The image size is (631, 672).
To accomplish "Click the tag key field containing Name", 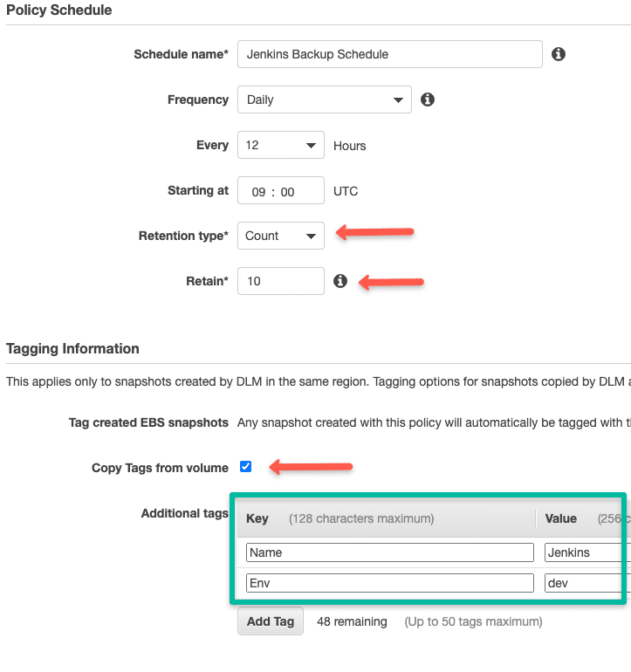I will pyautogui.click(x=389, y=552).
